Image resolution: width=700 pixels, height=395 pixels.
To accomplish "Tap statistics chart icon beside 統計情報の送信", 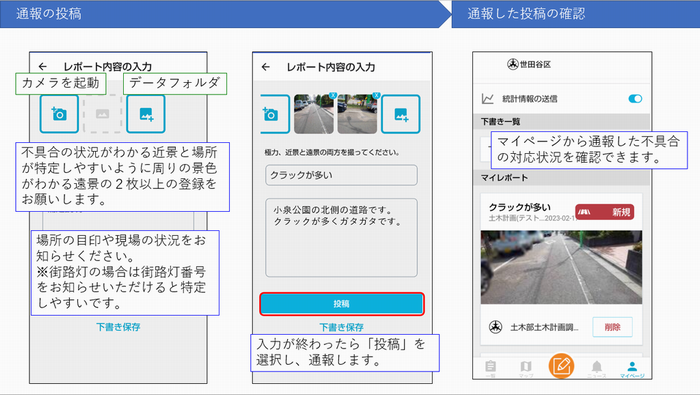I will [488, 99].
